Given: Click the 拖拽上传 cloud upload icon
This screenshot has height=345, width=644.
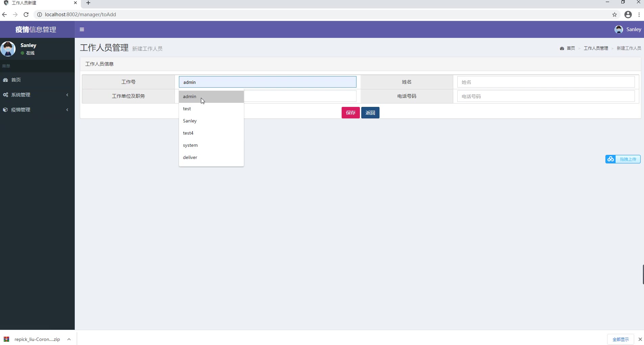Looking at the screenshot, I should click(x=611, y=159).
